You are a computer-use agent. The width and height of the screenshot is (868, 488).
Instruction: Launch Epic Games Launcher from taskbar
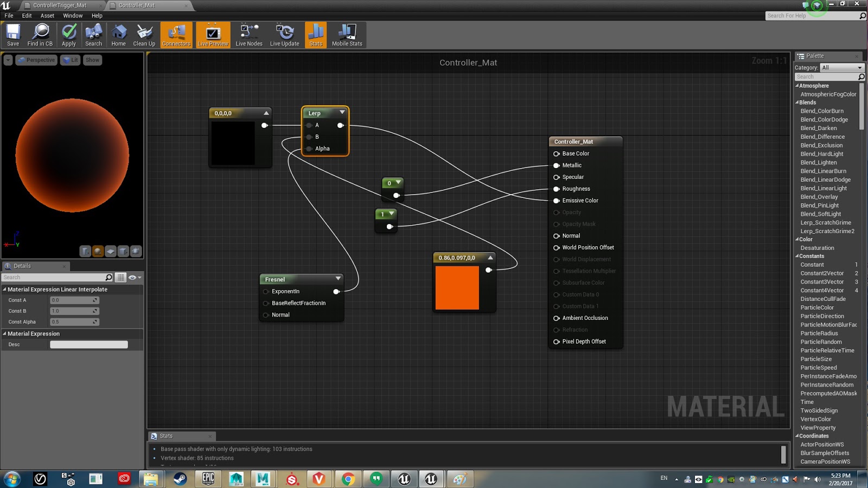(x=208, y=479)
